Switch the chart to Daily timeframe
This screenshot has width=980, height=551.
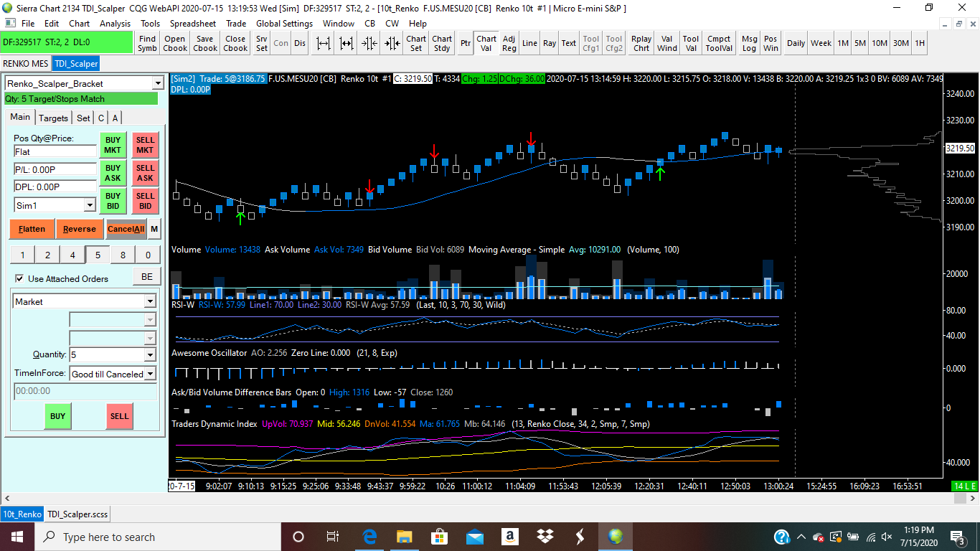click(796, 43)
